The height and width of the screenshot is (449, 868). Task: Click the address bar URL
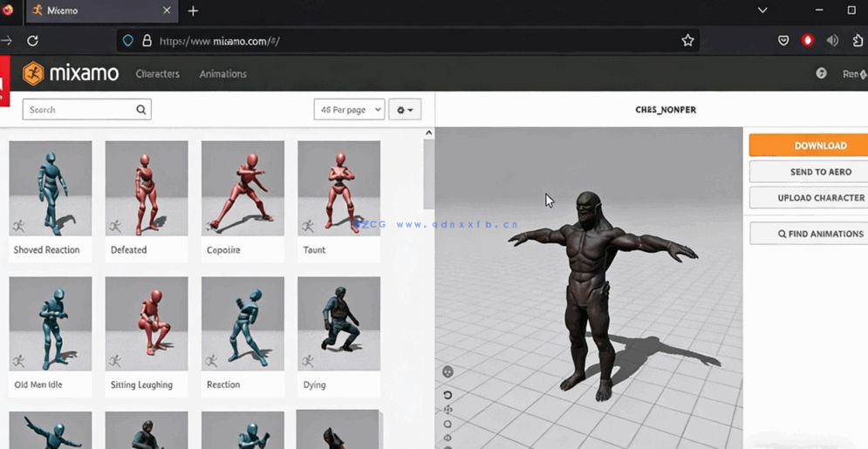tap(219, 41)
